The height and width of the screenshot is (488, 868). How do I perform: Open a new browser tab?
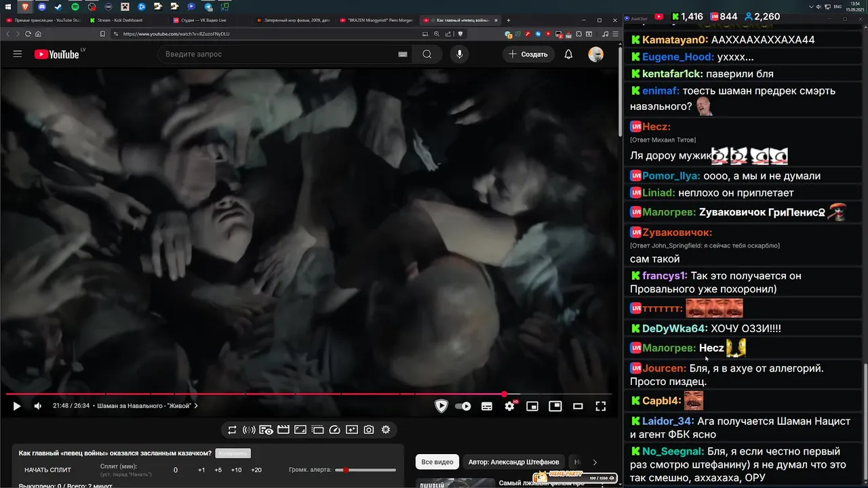click(x=509, y=20)
